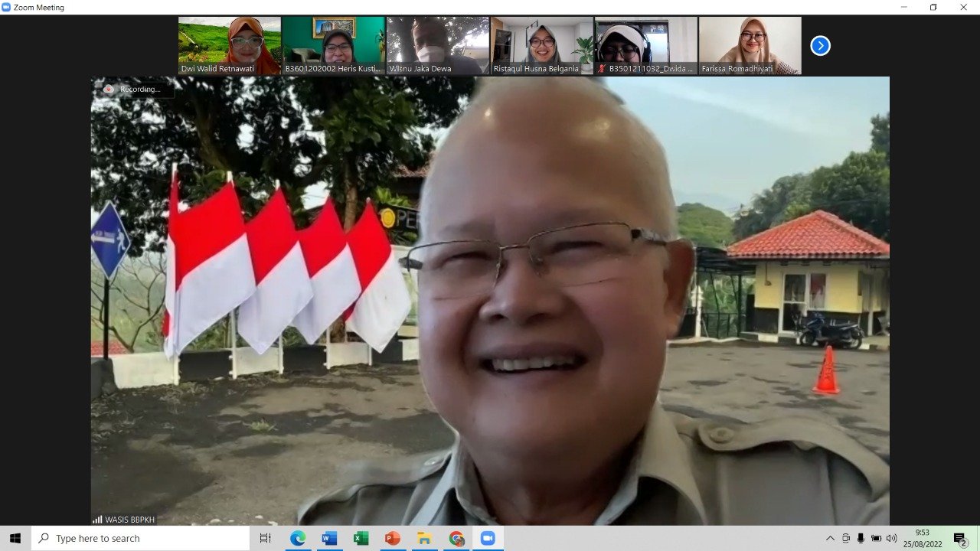
Task: Open File Explorer from taskbar
Action: pos(424,538)
